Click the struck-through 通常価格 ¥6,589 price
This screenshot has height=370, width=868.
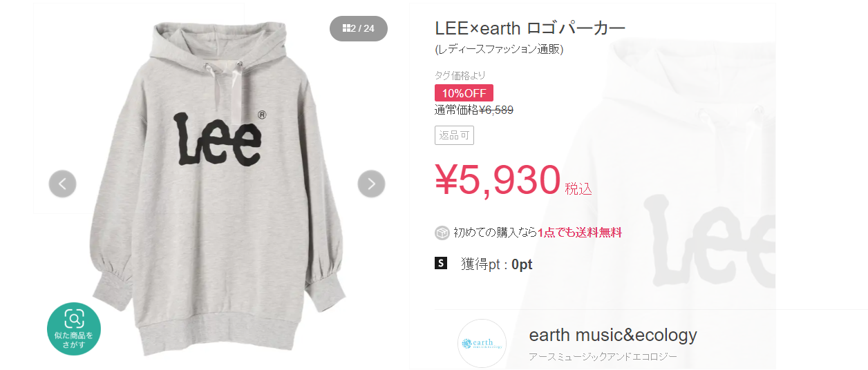pyautogui.click(x=474, y=110)
